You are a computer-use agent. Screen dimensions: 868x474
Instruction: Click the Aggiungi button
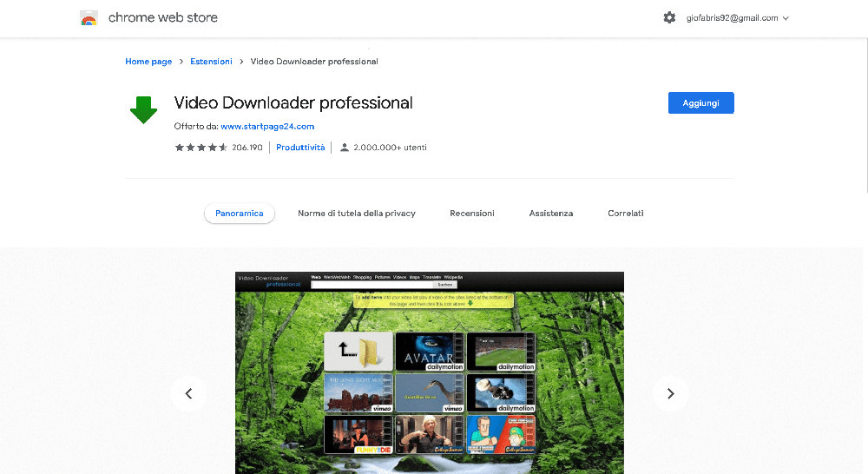pyautogui.click(x=700, y=103)
